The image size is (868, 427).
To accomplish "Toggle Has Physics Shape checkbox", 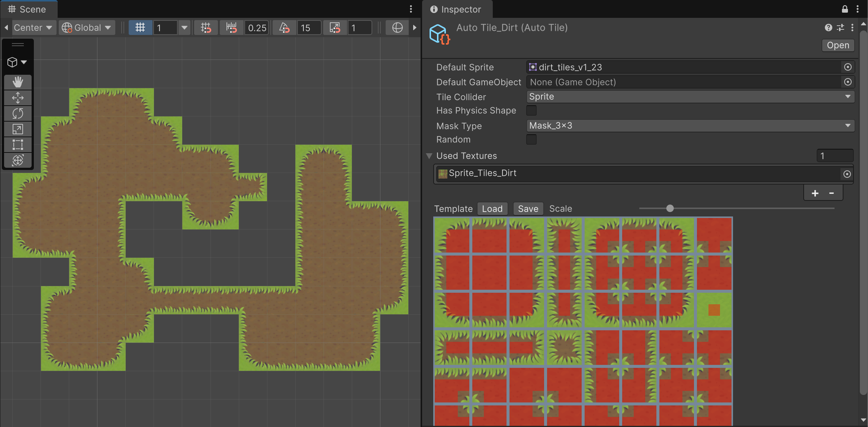I will 531,110.
